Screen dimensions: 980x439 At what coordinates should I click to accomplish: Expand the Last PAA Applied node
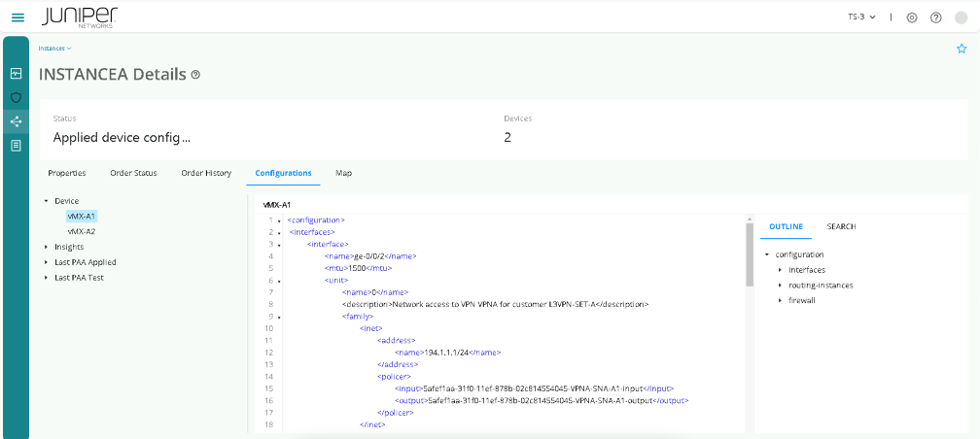coord(47,262)
